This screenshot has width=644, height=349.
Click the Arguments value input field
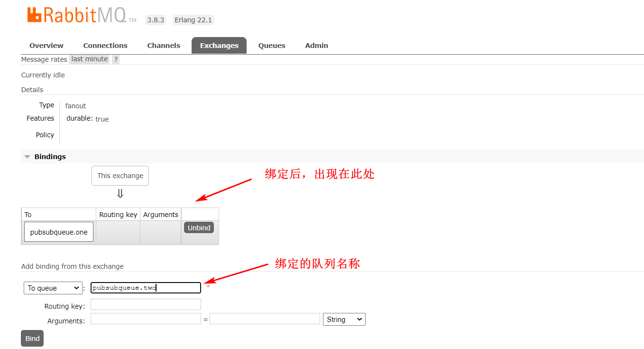point(265,319)
